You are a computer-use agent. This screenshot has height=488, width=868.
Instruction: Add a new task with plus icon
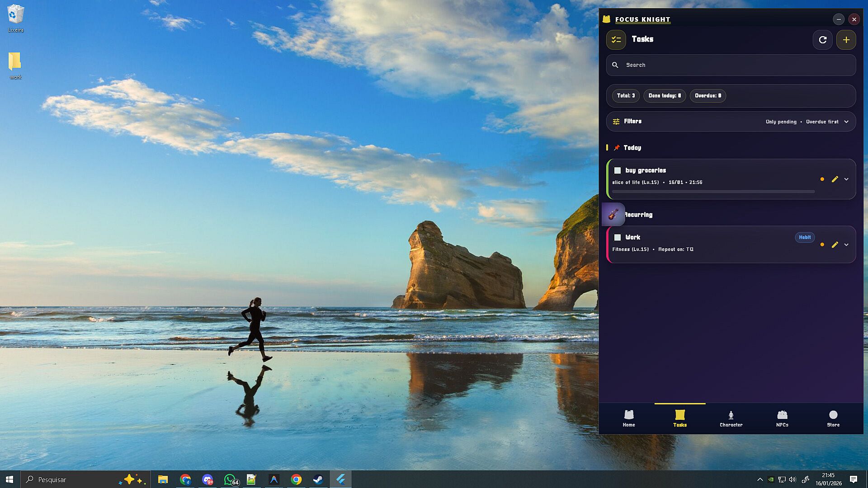click(846, 40)
